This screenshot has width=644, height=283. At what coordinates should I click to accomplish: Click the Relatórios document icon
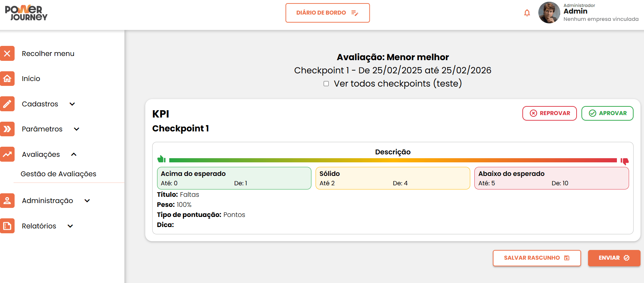(7, 226)
